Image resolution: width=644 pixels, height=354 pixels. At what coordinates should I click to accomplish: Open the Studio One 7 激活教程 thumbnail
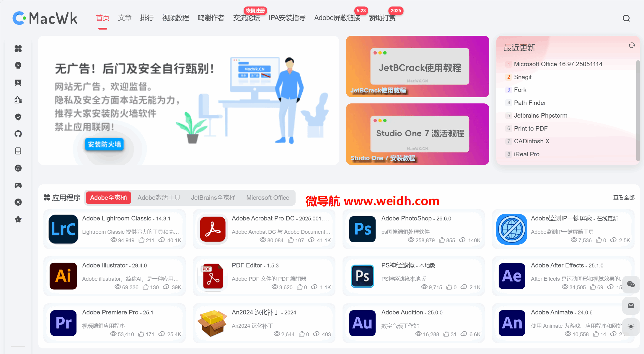click(417, 134)
